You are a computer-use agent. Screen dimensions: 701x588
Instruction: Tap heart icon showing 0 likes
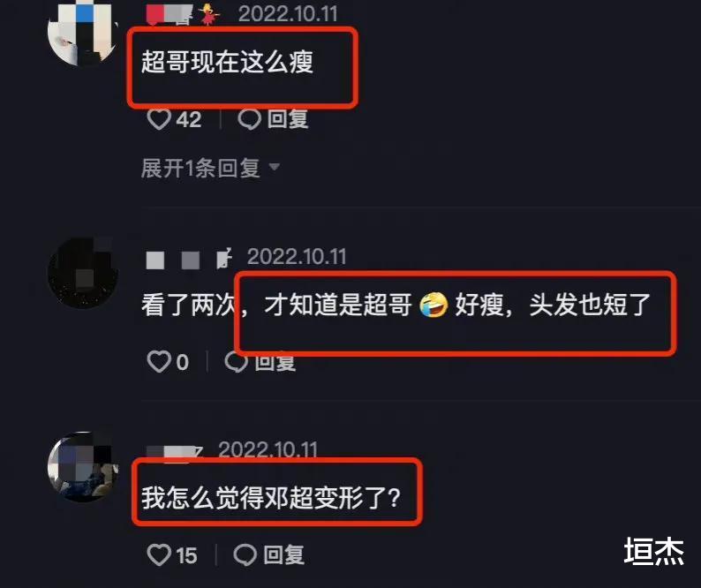coord(159,361)
